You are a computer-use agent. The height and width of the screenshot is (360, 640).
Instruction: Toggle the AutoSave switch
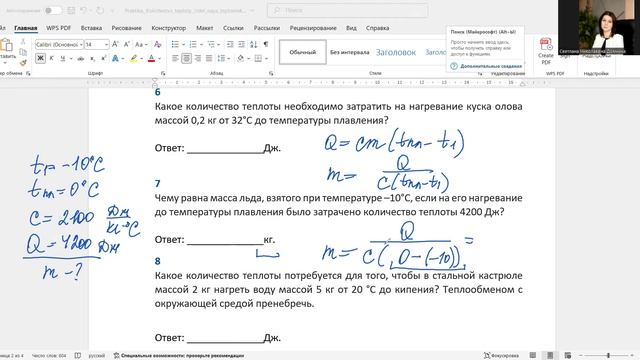[x=53, y=10]
